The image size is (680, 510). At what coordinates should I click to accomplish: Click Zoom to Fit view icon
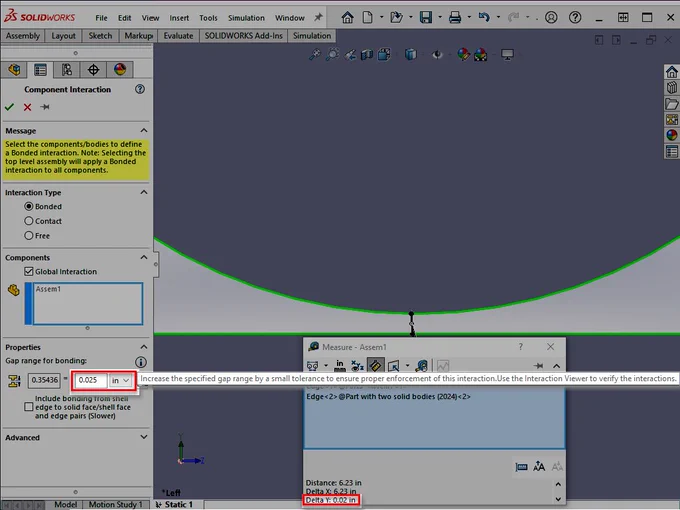point(315,55)
